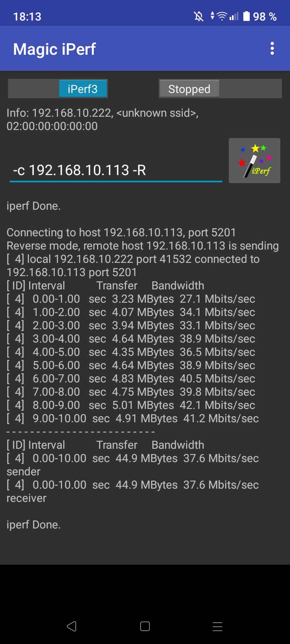
Task: Select the sender summary result line
Action: tap(133, 465)
